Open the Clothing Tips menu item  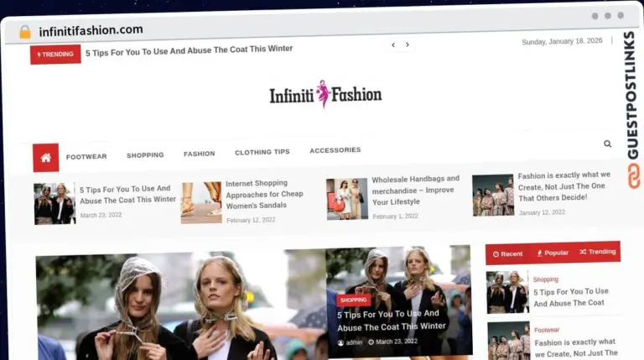click(262, 152)
